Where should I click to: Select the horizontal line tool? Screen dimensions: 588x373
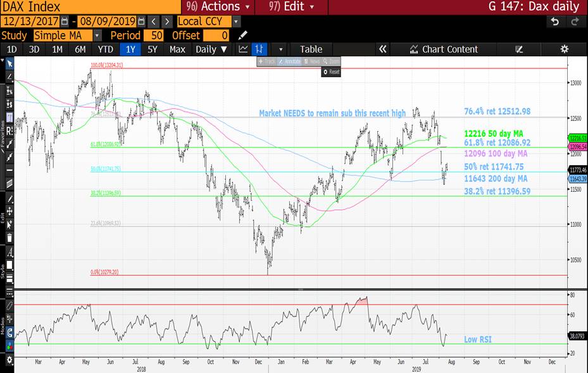coord(9,170)
